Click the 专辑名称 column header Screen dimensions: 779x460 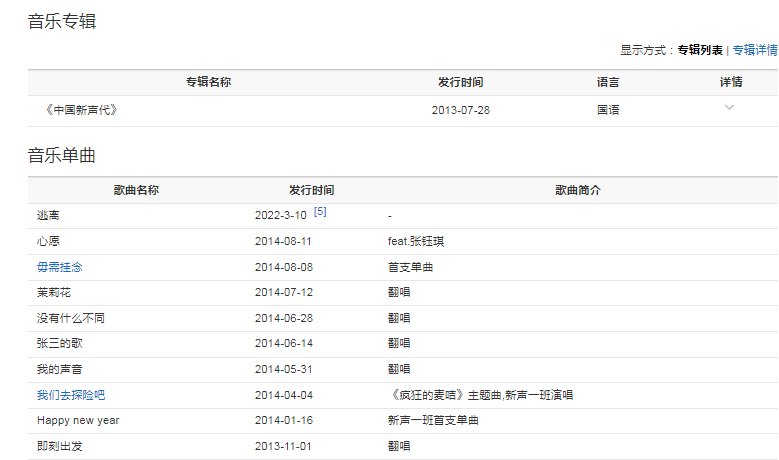point(208,82)
